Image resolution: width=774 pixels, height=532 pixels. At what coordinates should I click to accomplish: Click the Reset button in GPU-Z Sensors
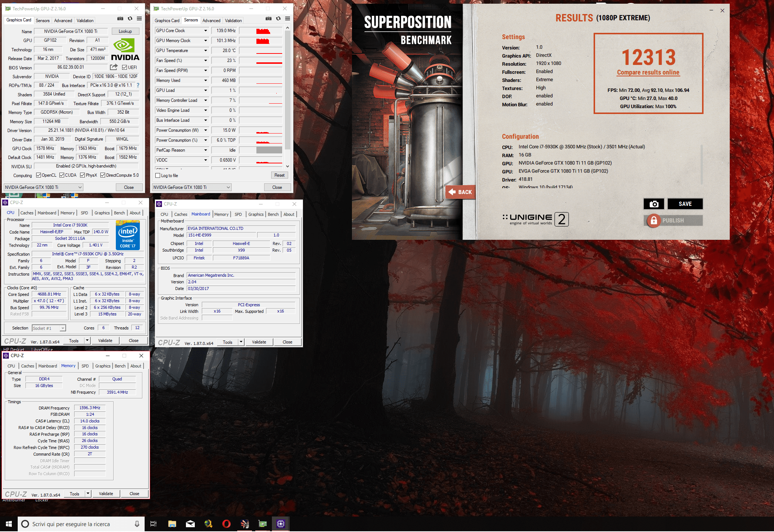[279, 175]
